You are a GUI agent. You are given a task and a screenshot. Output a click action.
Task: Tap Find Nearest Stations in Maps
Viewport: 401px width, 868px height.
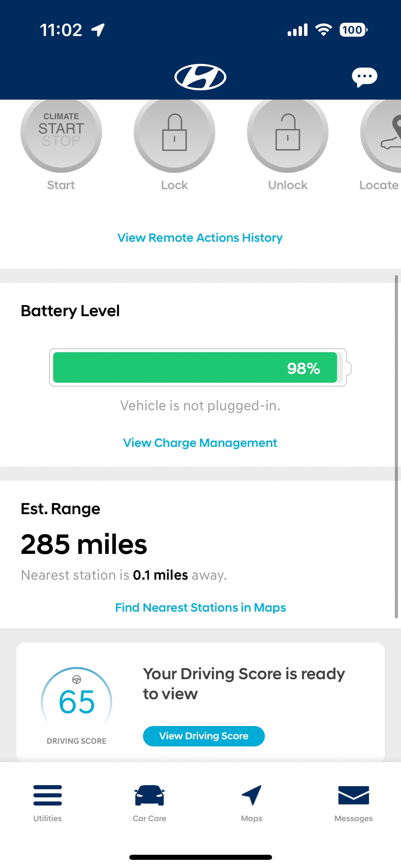[201, 607]
